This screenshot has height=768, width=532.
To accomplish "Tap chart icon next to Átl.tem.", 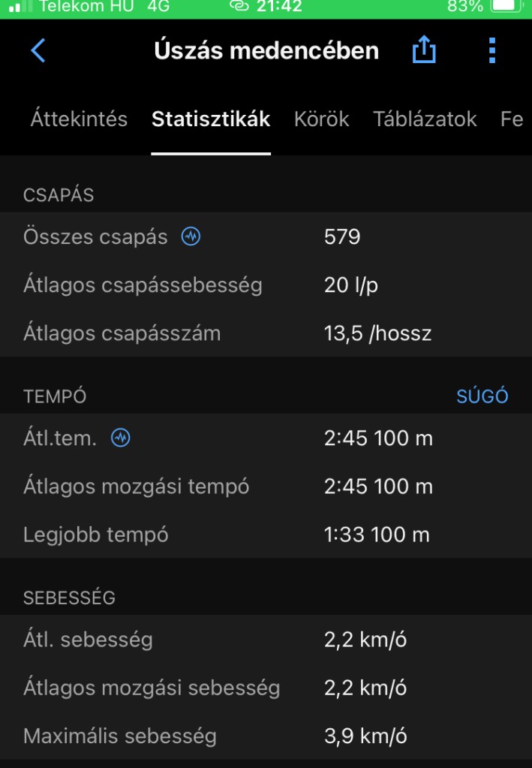I will tap(120, 438).
